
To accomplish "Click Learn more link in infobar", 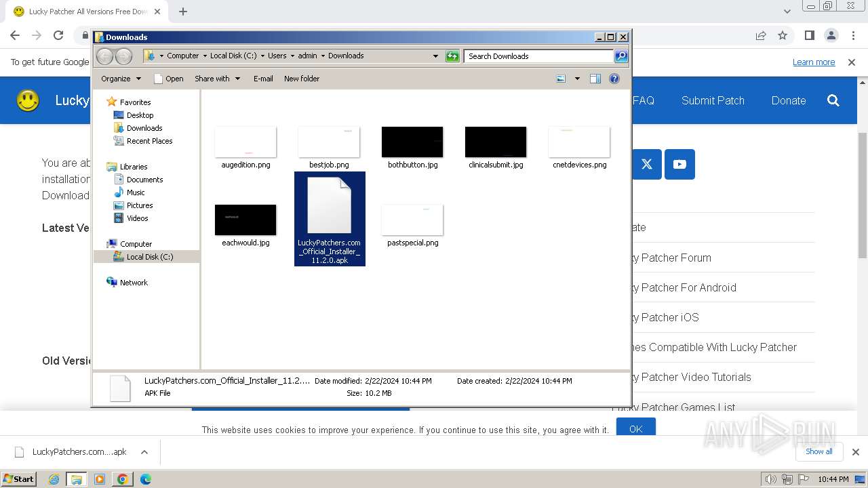I will 814,62.
